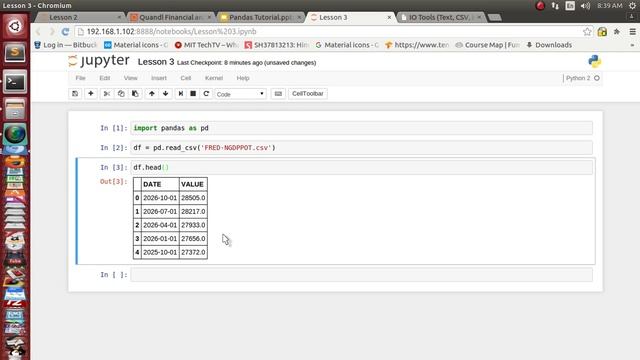Run the current cell with the run icon
Image resolution: width=640 pixels, height=360 pixels.
[x=180, y=93]
